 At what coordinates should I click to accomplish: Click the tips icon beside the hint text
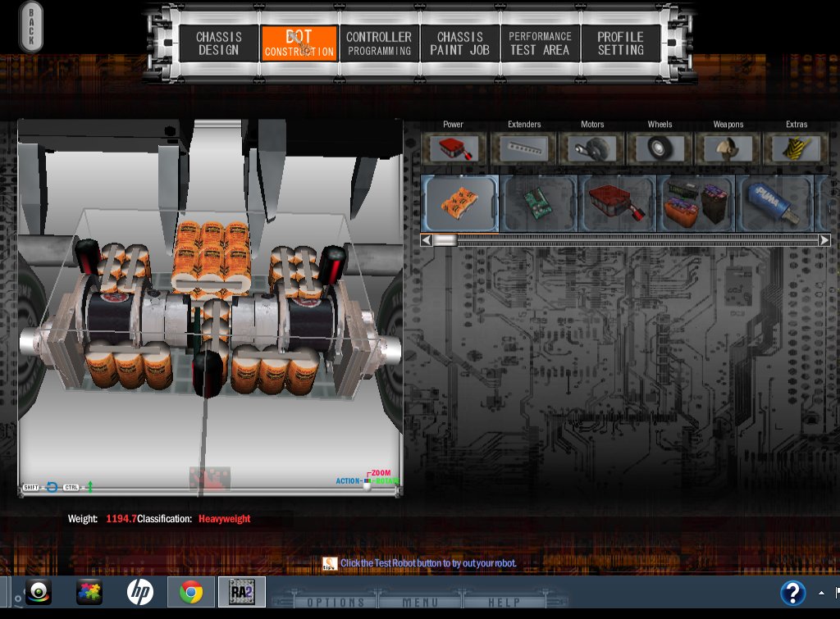[330, 563]
